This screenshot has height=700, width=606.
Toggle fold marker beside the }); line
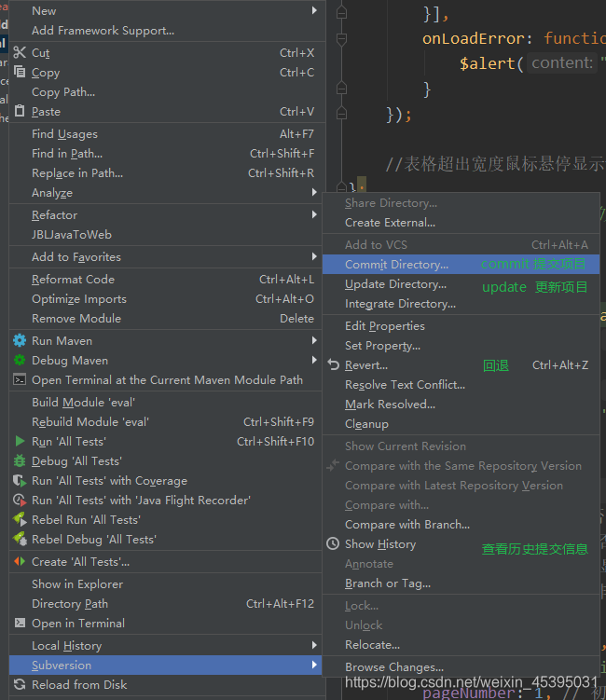[x=341, y=115]
